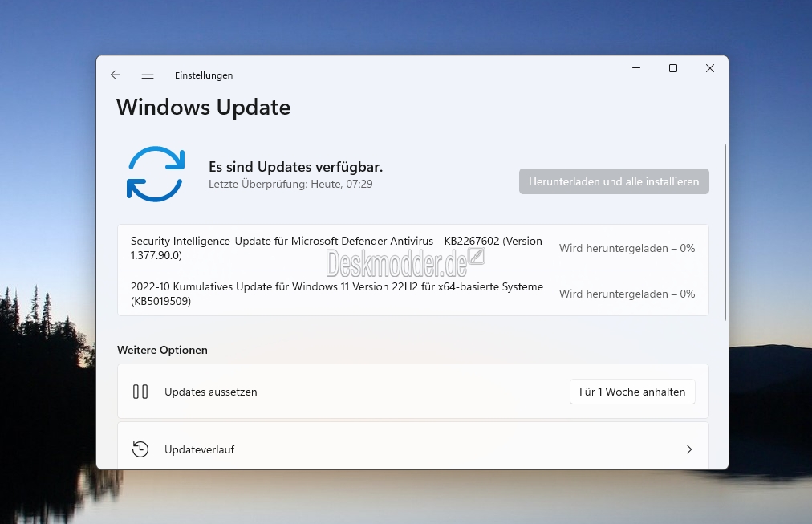Image resolution: width=812 pixels, height=524 pixels.
Task: Open the Updateverlauf row
Action: pos(412,446)
